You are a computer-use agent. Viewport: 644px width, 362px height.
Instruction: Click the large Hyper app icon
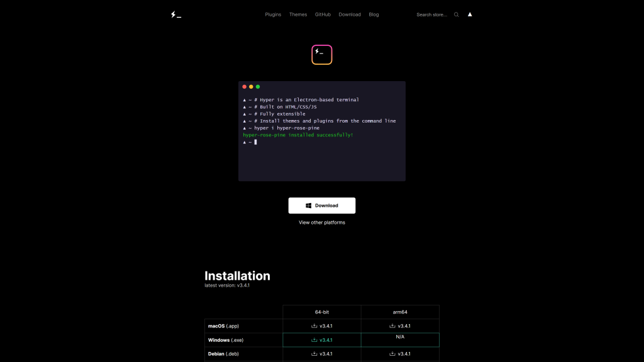pos(322,55)
